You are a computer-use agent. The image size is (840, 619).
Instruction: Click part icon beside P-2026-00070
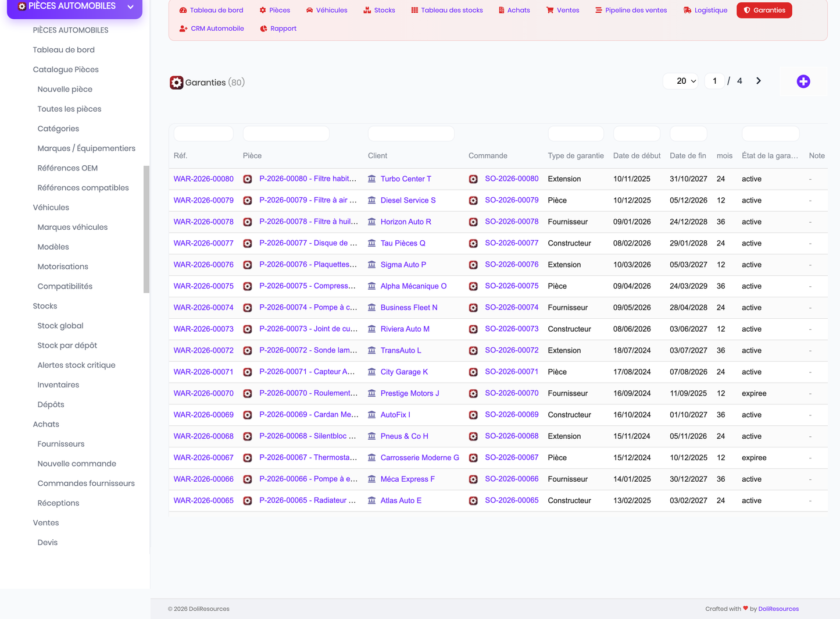[248, 394]
